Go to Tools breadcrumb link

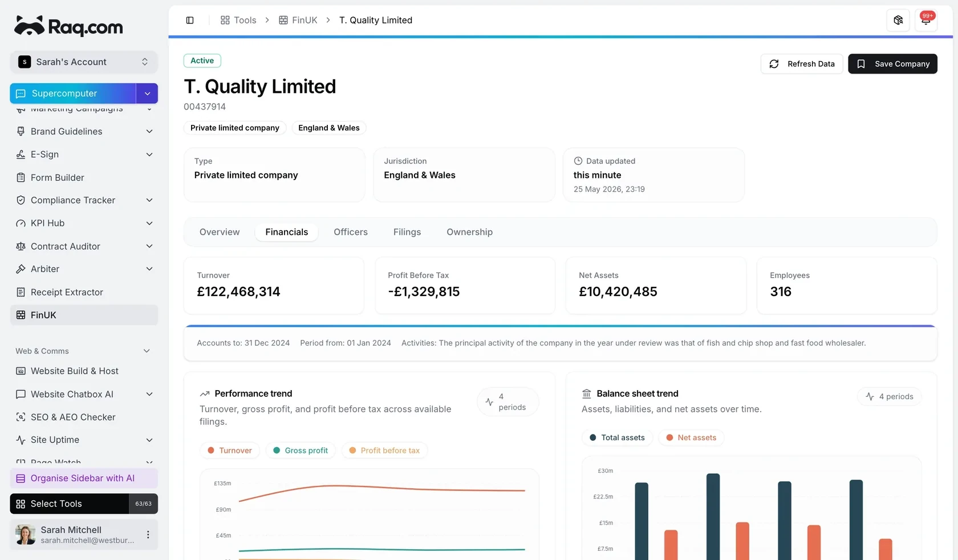[x=238, y=21]
